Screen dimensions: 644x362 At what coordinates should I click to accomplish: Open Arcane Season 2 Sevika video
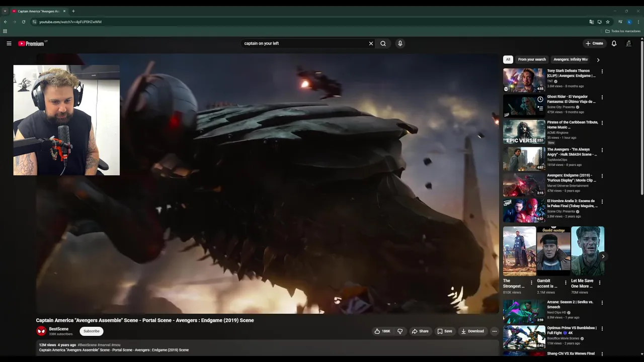(x=524, y=311)
